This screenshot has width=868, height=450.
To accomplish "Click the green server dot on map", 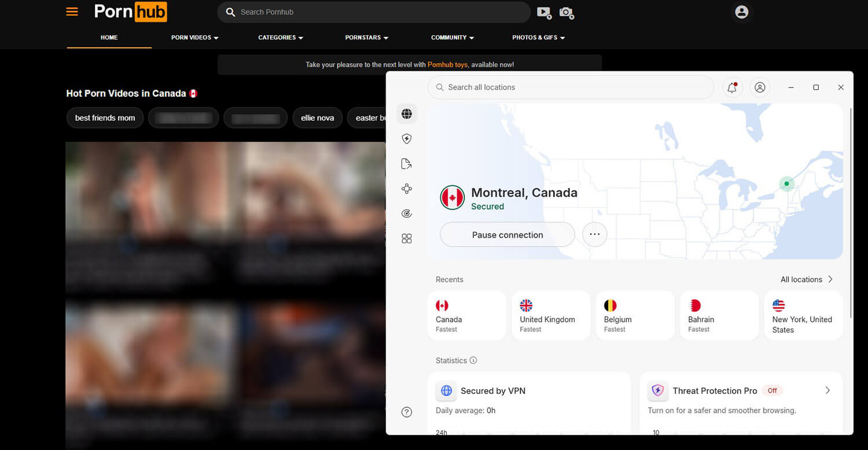I will [786, 184].
